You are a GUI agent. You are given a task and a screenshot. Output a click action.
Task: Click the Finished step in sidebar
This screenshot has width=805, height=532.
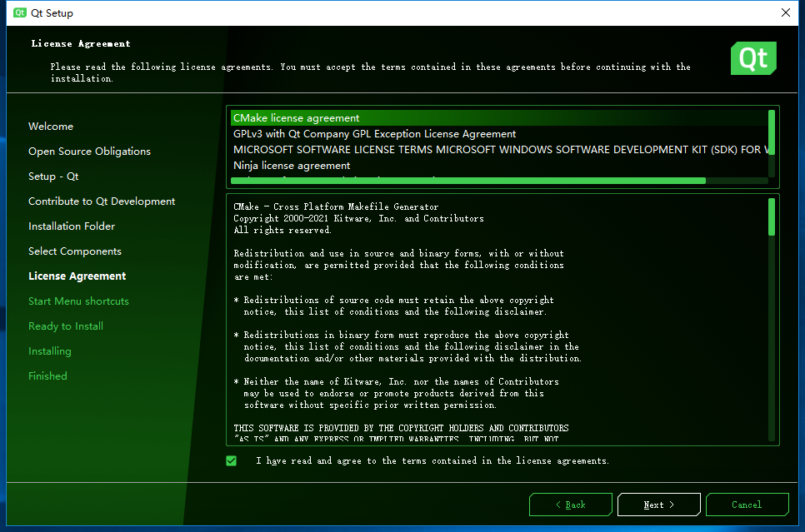click(x=47, y=376)
